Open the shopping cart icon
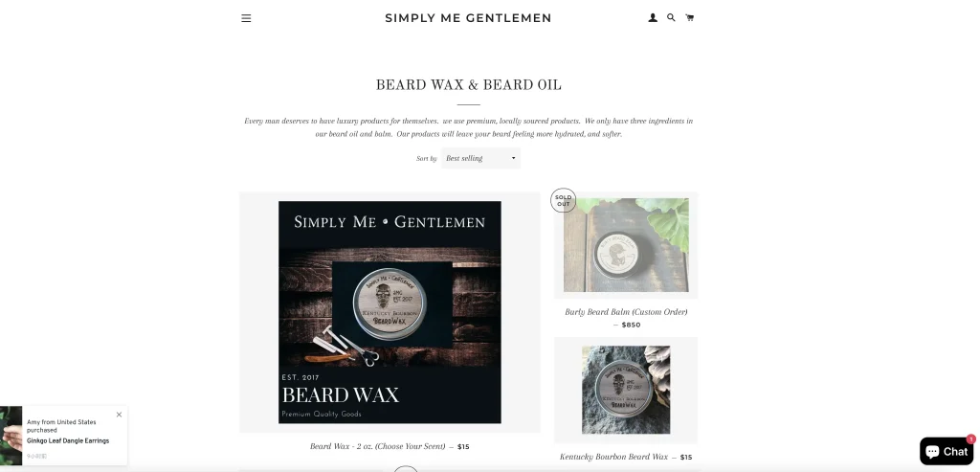980x472 pixels. [x=689, y=17]
